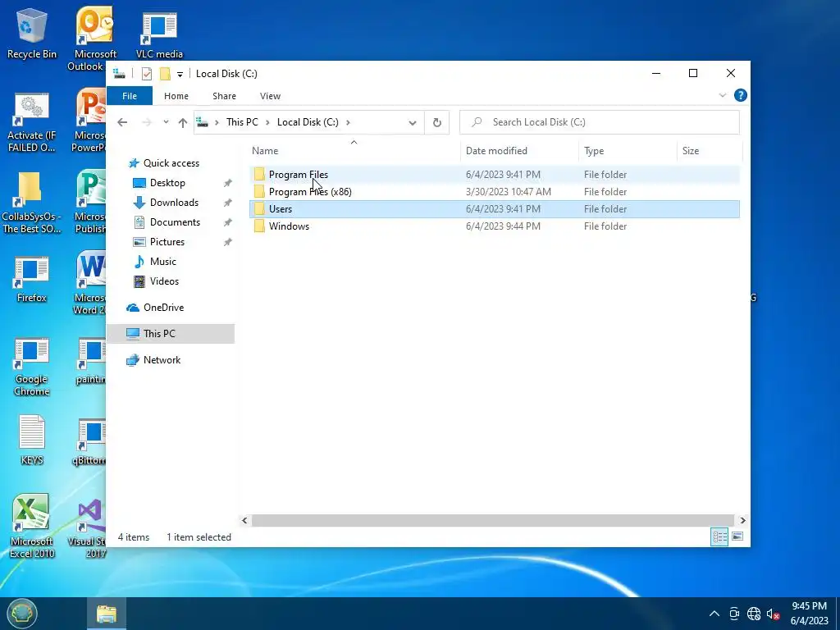The width and height of the screenshot is (840, 630).
Task: Open Customize Quick Access Toolbar dropdown
Action: click(180, 75)
